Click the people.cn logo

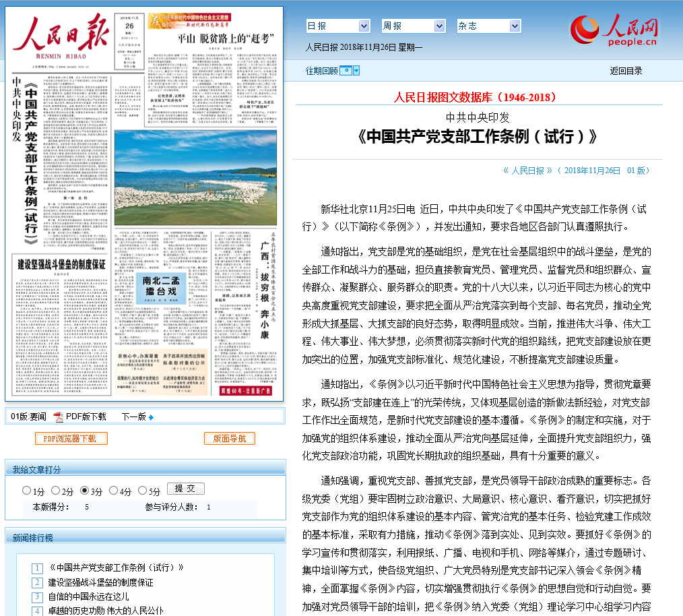(x=614, y=32)
